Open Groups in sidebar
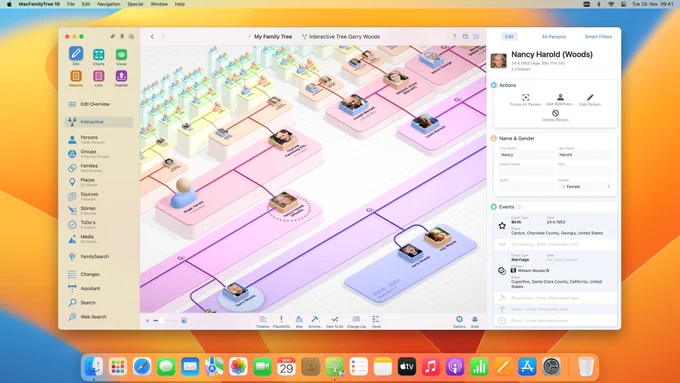Screen dimensions: 680x383 point(99,154)
